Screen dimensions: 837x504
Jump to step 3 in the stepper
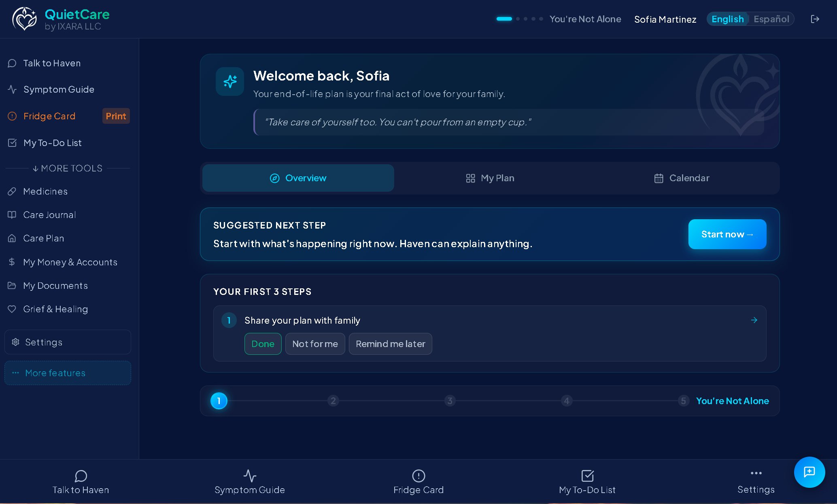(450, 401)
